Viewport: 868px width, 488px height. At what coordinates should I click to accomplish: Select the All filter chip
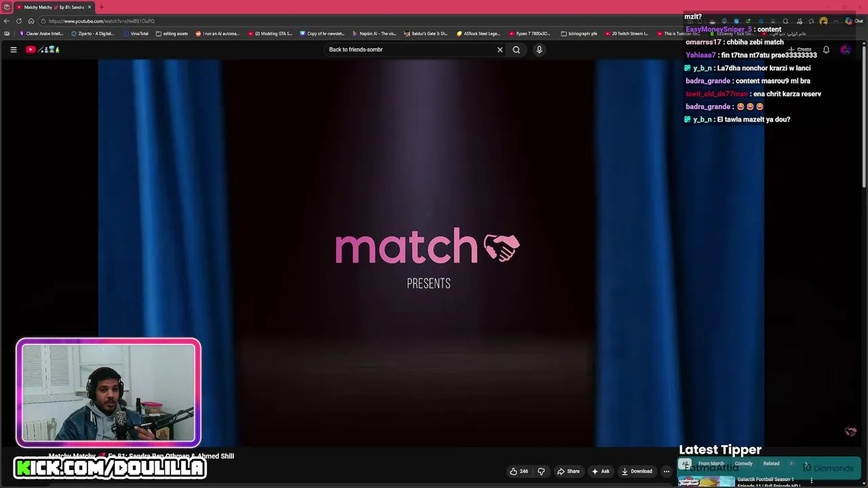(x=685, y=464)
